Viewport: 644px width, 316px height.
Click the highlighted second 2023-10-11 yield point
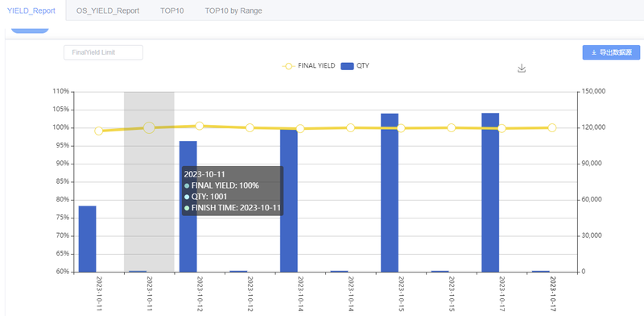(x=149, y=128)
